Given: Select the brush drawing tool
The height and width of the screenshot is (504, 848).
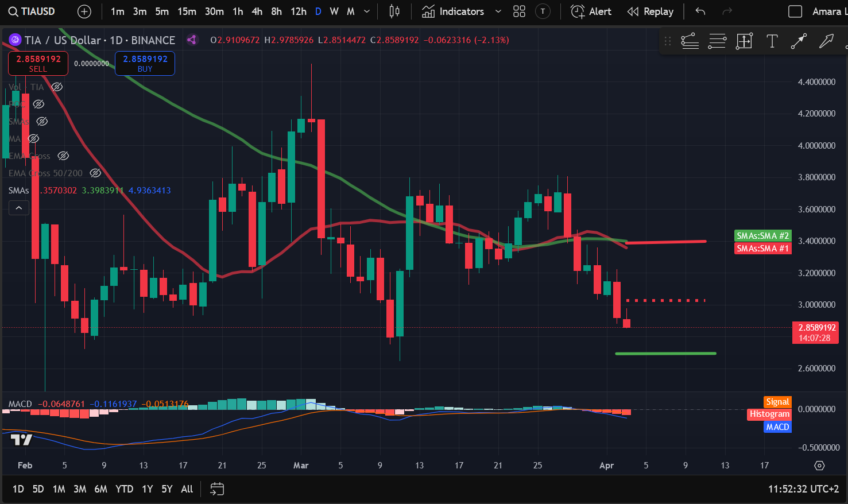Looking at the screenshot, I should [x=826, y=41].
